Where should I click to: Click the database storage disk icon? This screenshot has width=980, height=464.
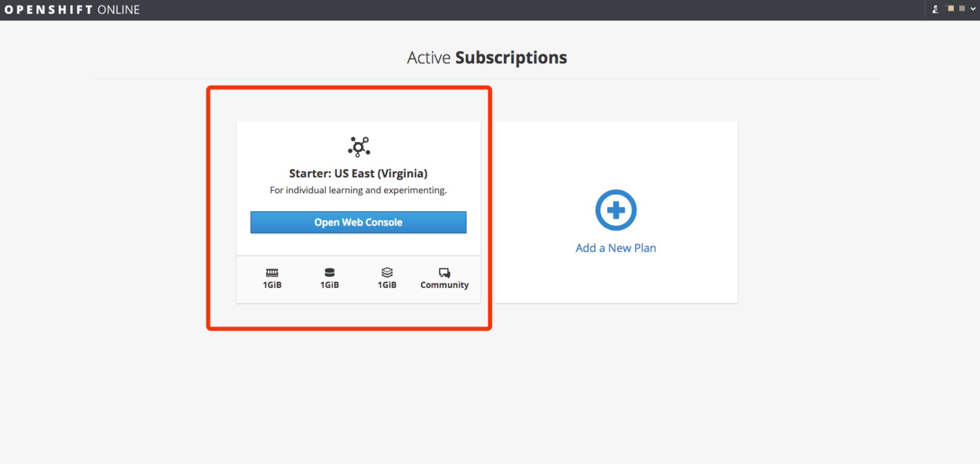(x=330, y=272)
